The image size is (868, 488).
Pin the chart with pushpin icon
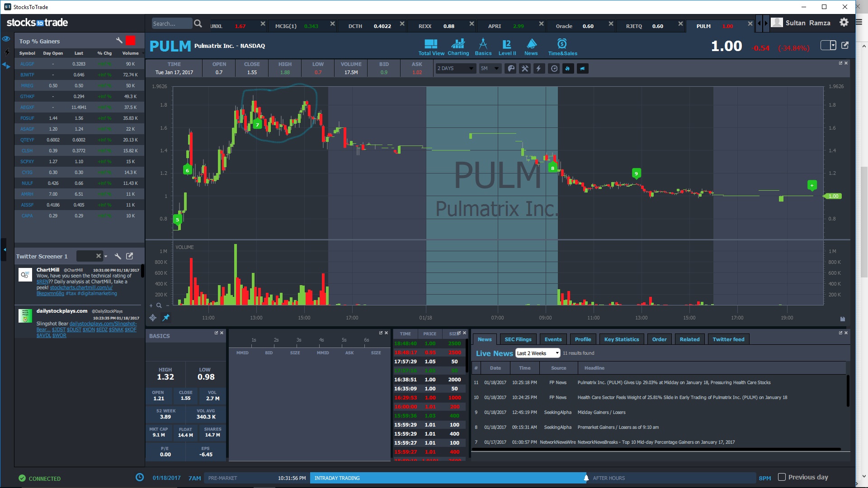166,318
